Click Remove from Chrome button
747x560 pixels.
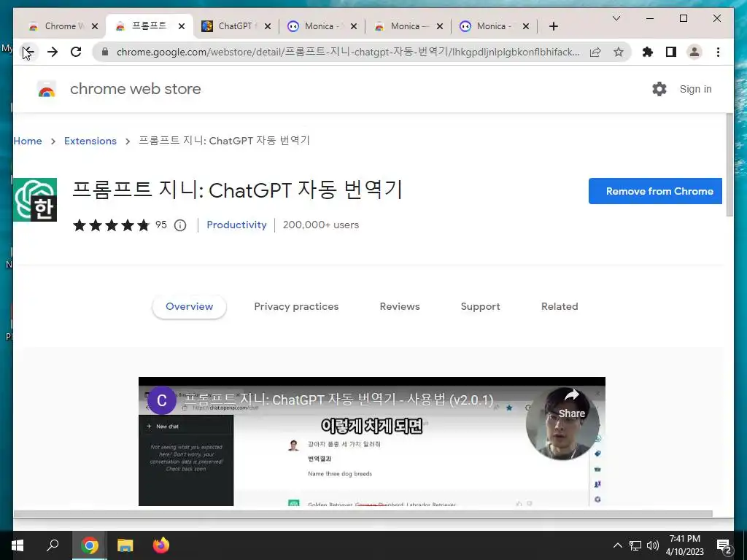pyautogui.click(x=655, y=191)
